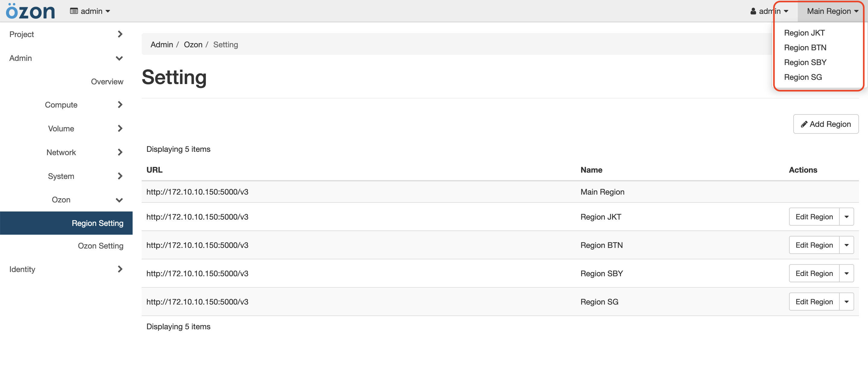Select the Region SBY name cell in table
Screen dimensions: 868x385
click(602, 273)
